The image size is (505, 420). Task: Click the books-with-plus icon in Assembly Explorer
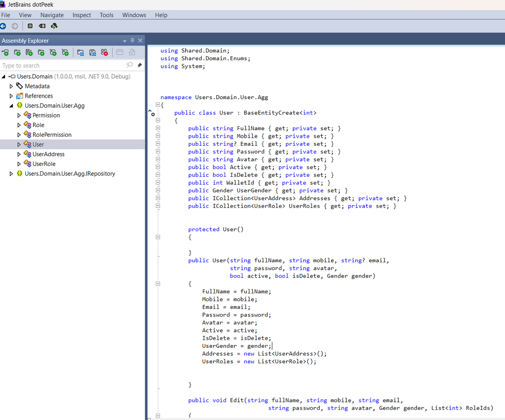[x=29, y=53]
